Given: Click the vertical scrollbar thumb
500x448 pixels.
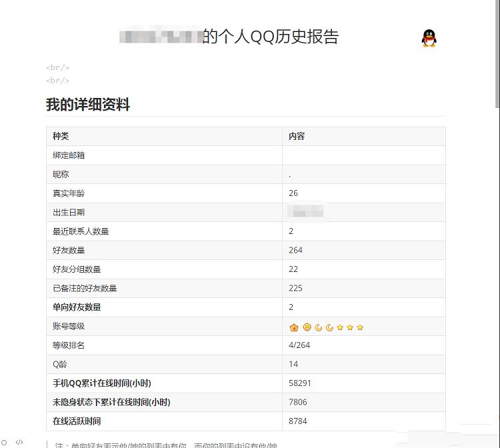Looking at the screenshot, I should 497,54.
